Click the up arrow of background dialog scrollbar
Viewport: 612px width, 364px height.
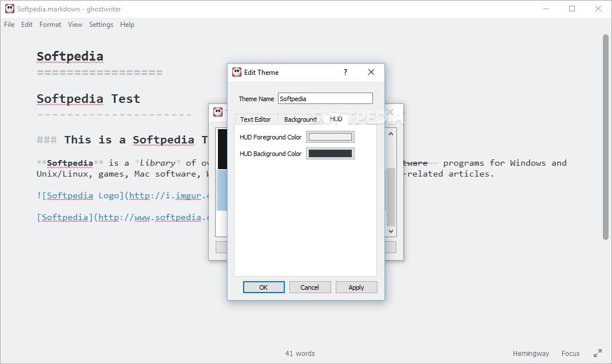click(x=391, y=134)
